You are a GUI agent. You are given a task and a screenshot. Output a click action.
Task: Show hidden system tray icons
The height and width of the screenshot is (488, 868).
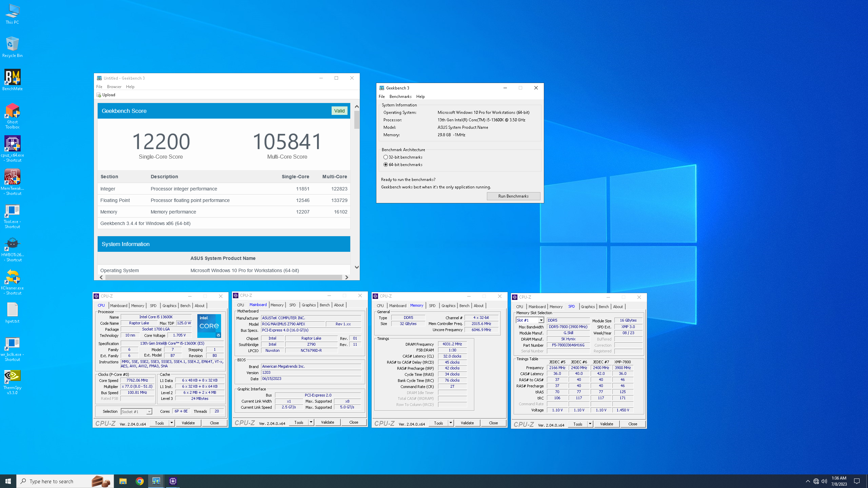pos(808,481)
